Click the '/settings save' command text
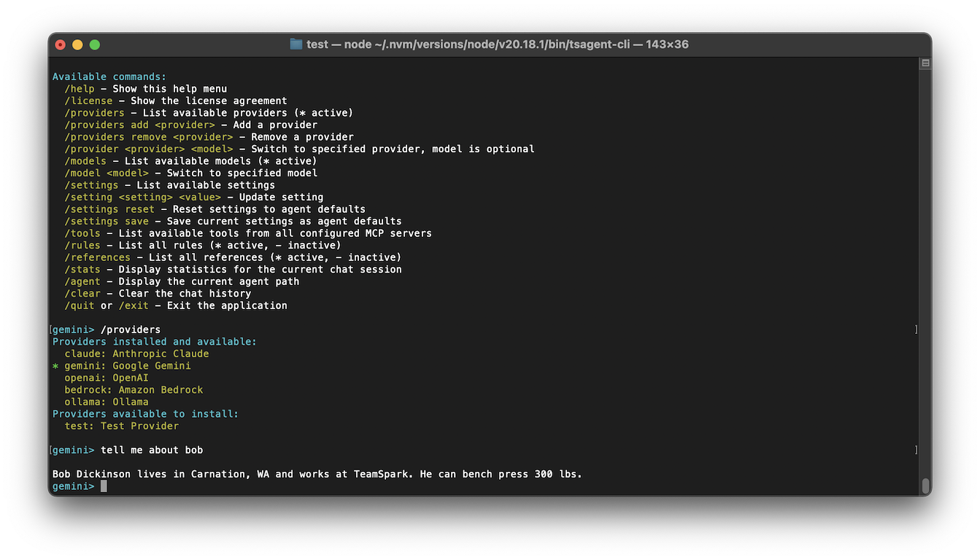The height and width of the screenshot is (560, 980). pos(107,221)
